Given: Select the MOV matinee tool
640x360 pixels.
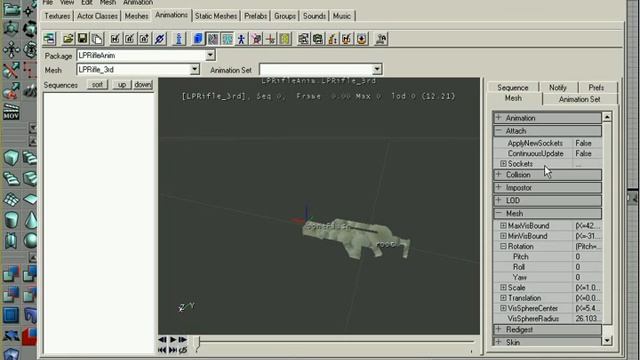Looking at the screenshot, I should point(11,112).
